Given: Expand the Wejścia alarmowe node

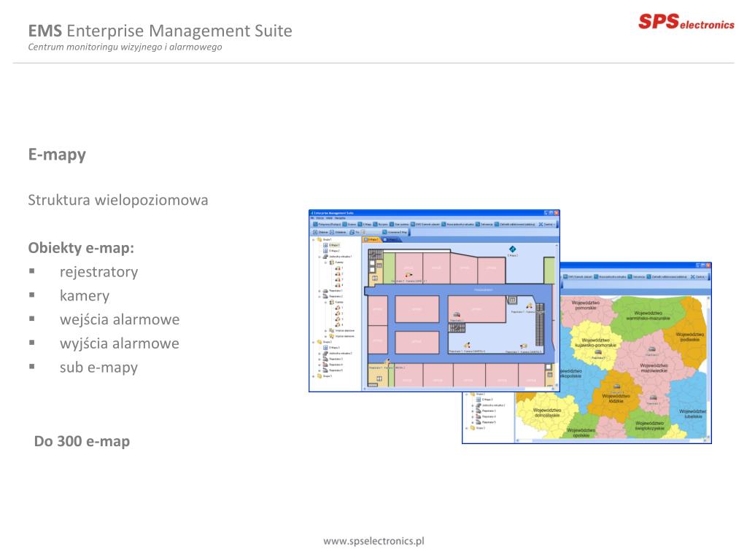Looking at the screenshot, I should tap(325, 330).
